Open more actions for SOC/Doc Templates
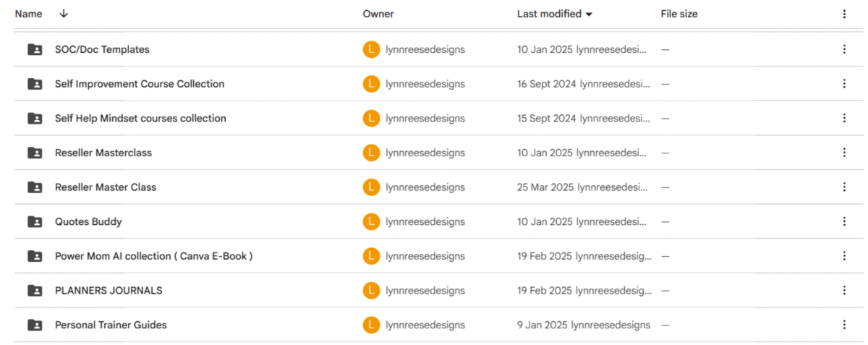The image size is (868, 345). click(x=843, y=49)
